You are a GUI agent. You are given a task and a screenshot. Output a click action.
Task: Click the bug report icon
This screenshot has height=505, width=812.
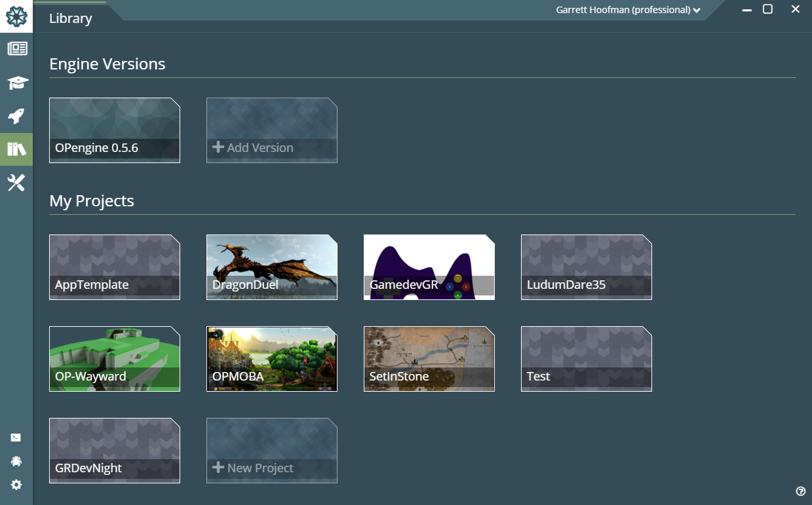[16, 460]
